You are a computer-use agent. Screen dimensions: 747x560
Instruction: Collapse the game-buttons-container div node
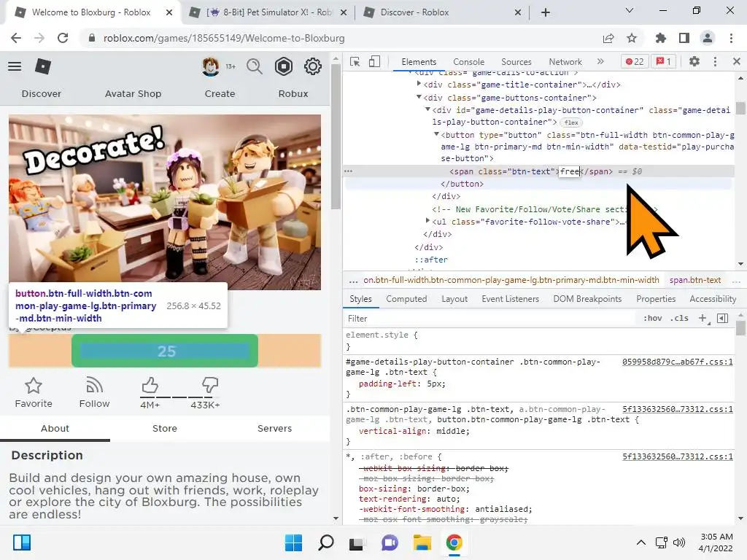[419, 97]
